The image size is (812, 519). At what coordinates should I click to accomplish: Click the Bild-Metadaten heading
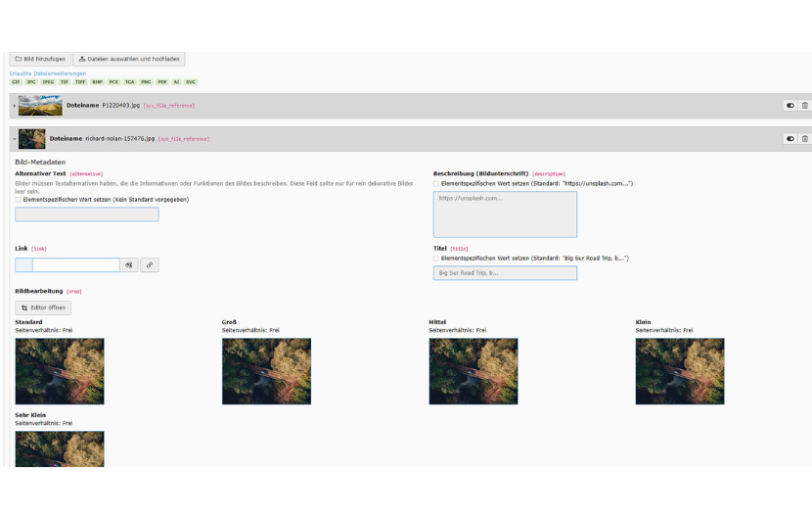tap(40, 163)
